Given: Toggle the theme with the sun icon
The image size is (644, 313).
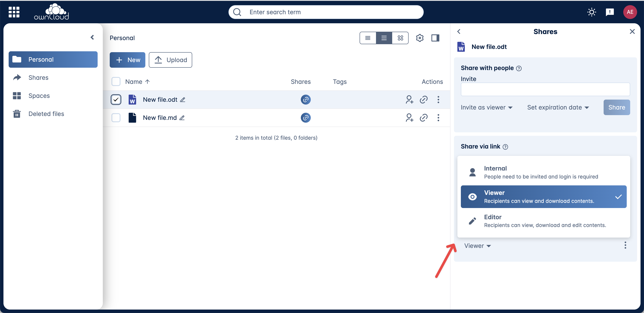Looking at the screenshot, I should point(592,12).
